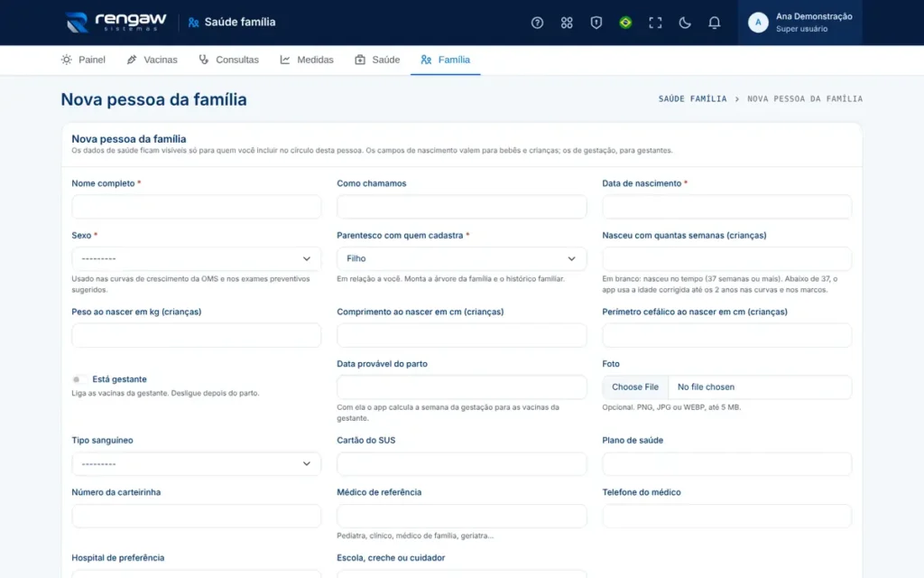The image size is (924, 578).
Task: Open the help question-mark icon
Action: [x=537, y=23]
